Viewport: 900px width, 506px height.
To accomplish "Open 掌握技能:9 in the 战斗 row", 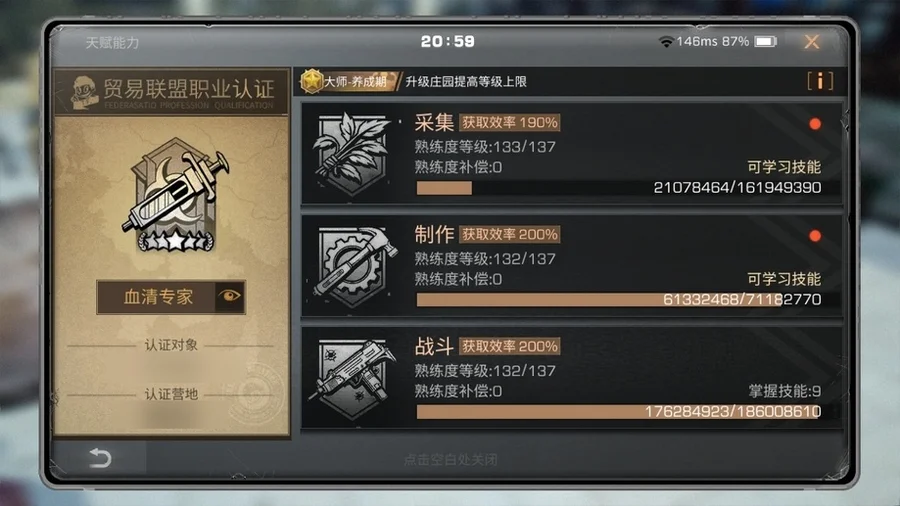I will (x=784, y=391).
